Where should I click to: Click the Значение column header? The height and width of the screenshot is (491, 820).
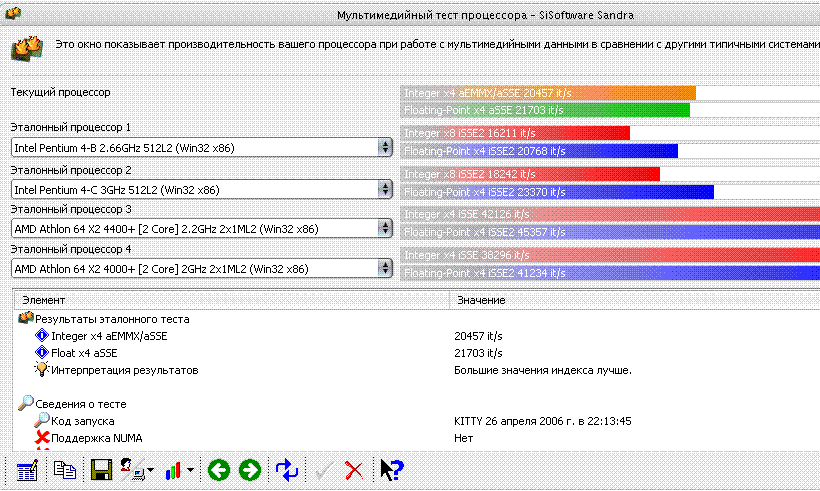point(635,300)
